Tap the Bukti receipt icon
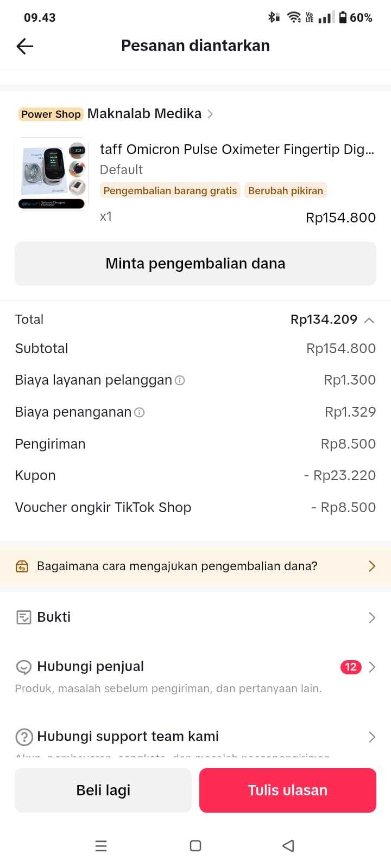The width and height of the screenshot is (391, 868). tap(24, 617)
